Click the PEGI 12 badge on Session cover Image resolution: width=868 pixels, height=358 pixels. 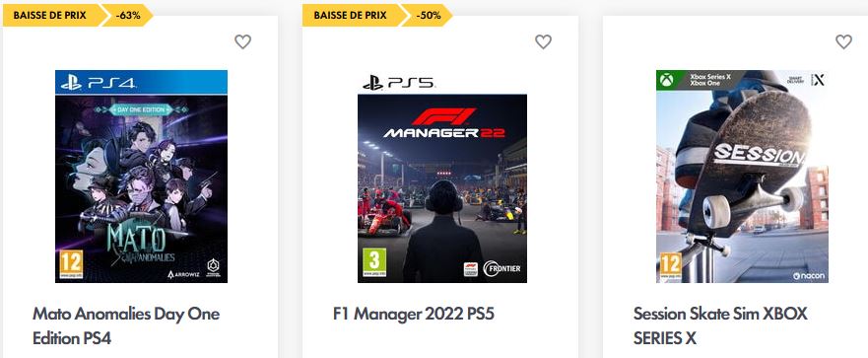click(x=670, y=265)
